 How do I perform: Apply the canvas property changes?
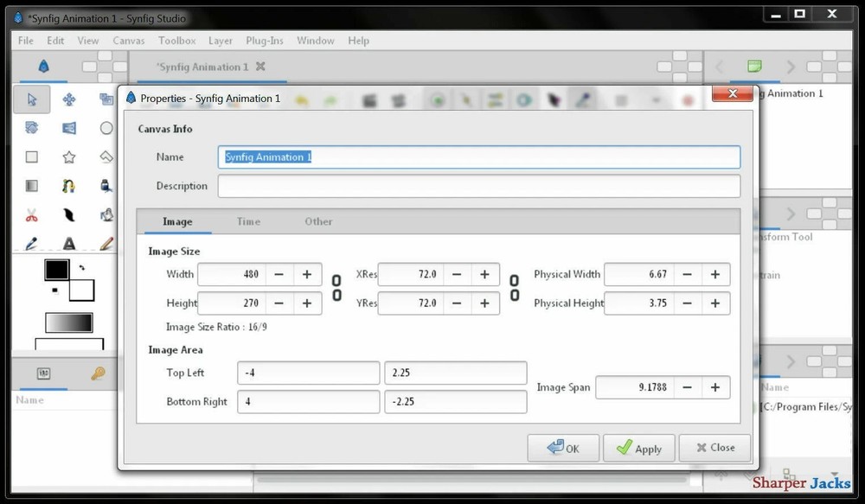pyautogui.click(x=638, y=448)
